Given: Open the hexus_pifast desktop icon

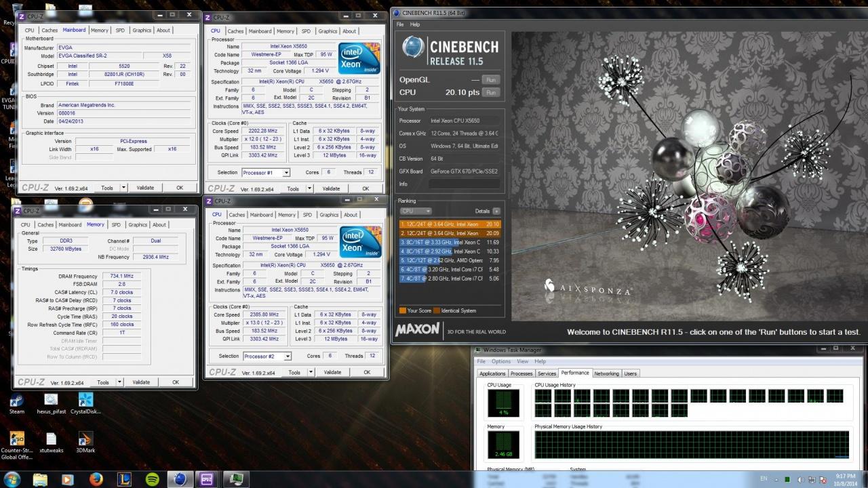Looking at the screenshot, I should pyautogui.click(x=51, y=403).
